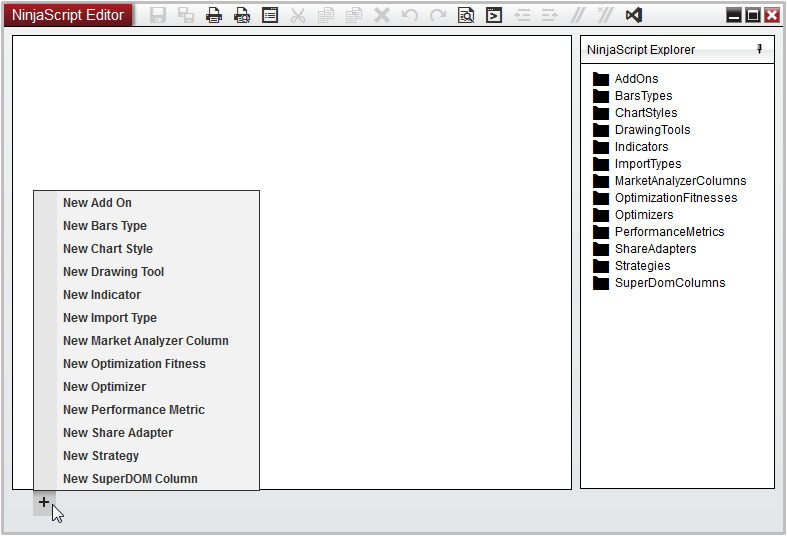Pick New Drawing Tool from menu

tap(113, 272)
